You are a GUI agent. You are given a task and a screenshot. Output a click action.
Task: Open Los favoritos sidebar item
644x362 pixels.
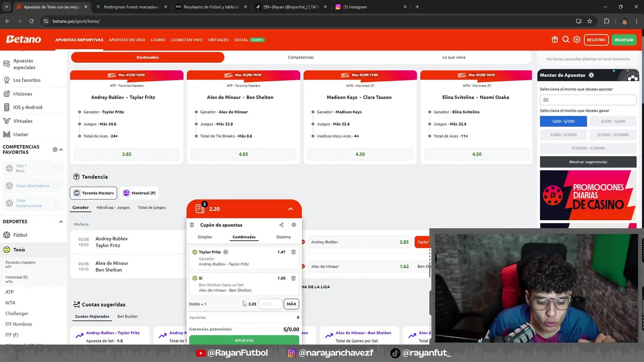[x=27, y=80]
